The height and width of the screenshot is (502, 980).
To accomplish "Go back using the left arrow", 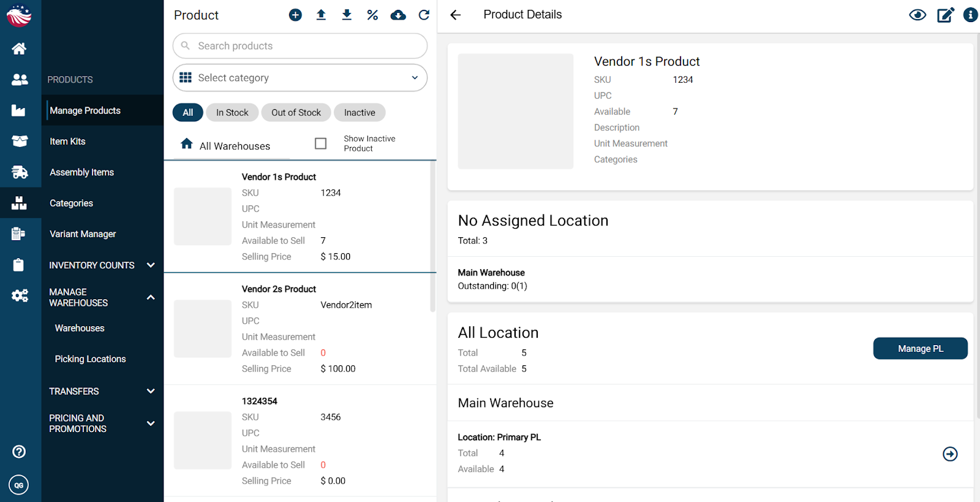I will (x=455, y=15).
